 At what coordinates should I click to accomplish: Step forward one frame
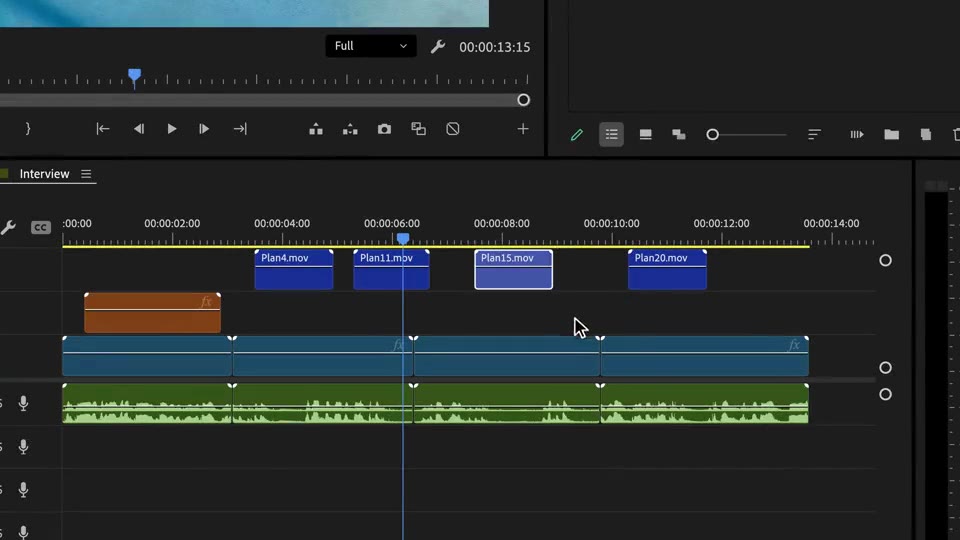click(204, 129)
